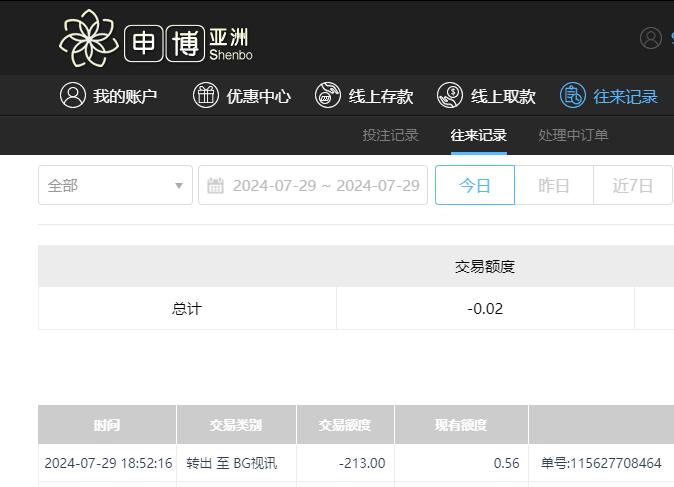This screenshot has height=487, width=674.
Task: Click the date range input field
Action: click(x=325, y=185)
